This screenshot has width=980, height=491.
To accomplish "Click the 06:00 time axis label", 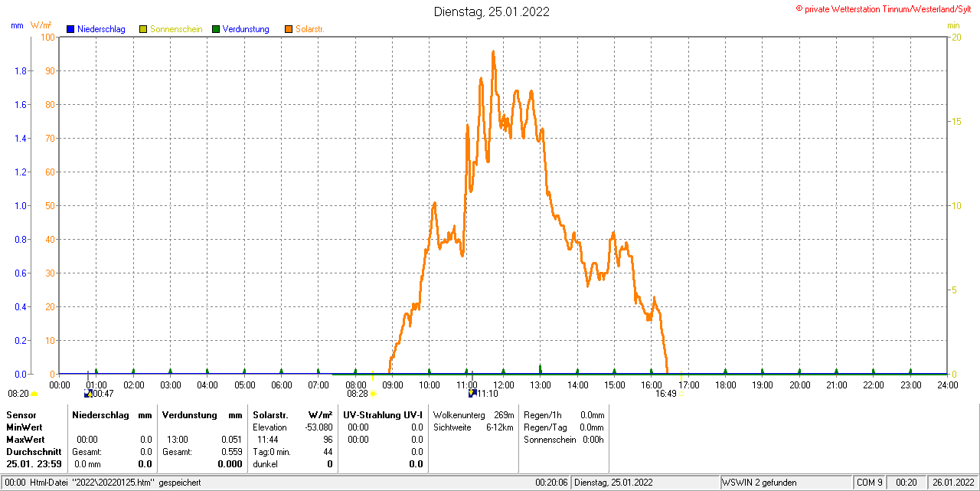I will tap(282, 385).
